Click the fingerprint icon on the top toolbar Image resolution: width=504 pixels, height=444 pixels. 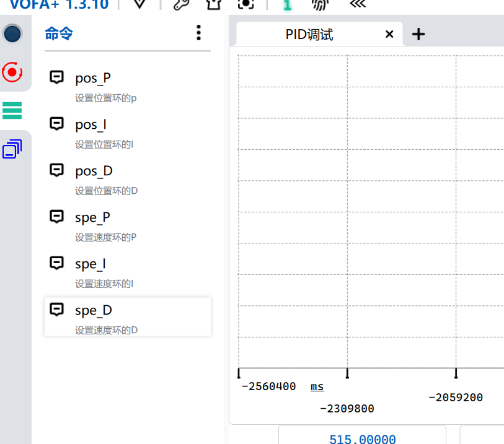(x=319, y=5)
